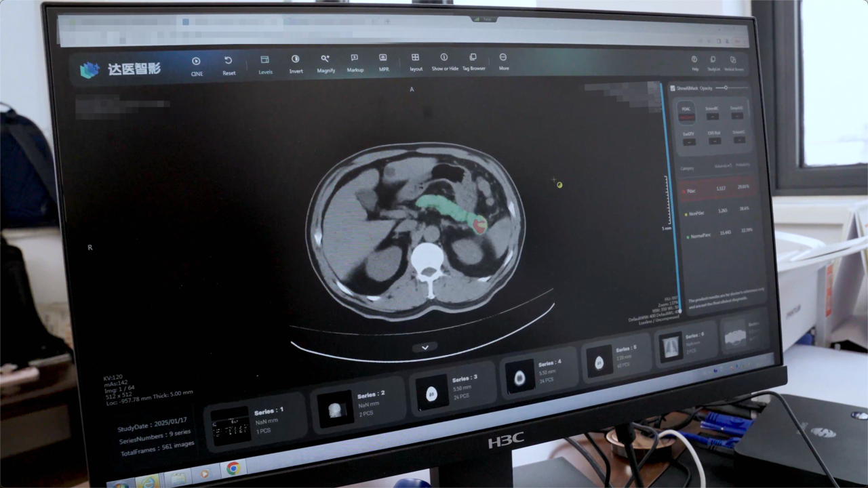Select the NonPdac result row
The width and height of the screenshot is (868, 488).
pyautogui.click(x=719, y=212)
